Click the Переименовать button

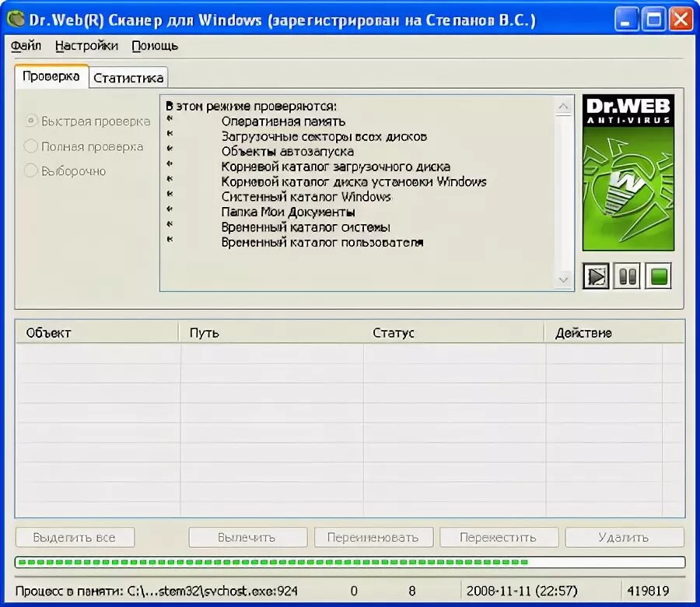click(373, 537)
